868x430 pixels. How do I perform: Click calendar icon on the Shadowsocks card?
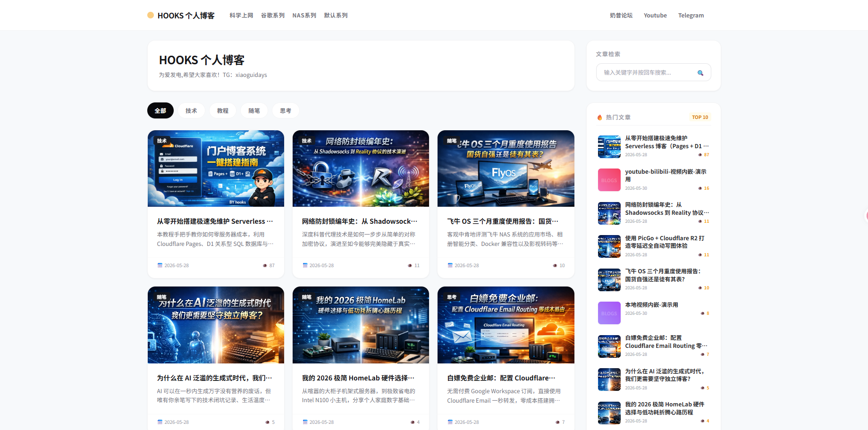tap(305, 265)
